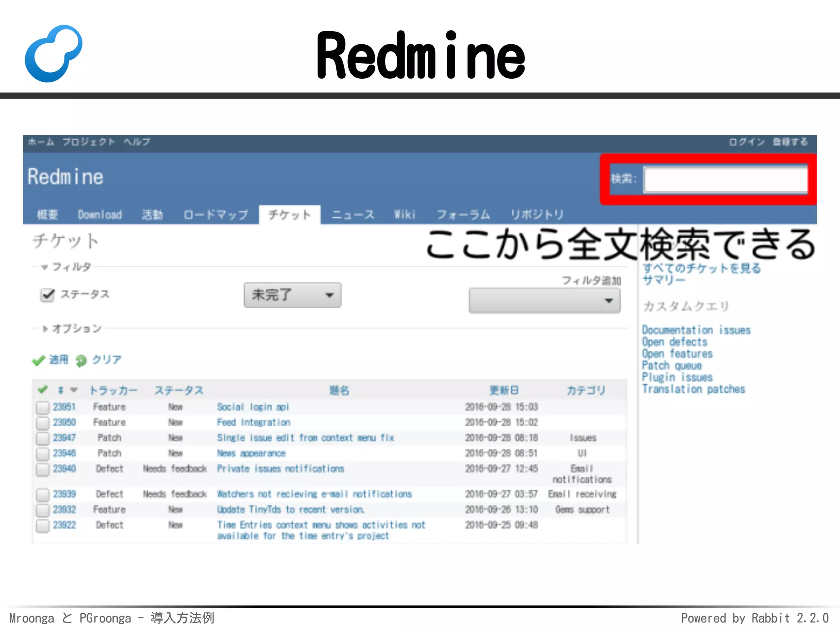The width and height of the screenshot is (840, 630).
Task: Click in the 検索 search field
Action: (726, 179)
